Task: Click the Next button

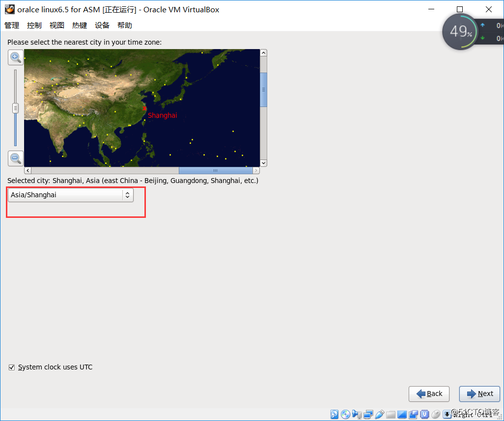Action: pyautogui.click(x=479, y=394)
